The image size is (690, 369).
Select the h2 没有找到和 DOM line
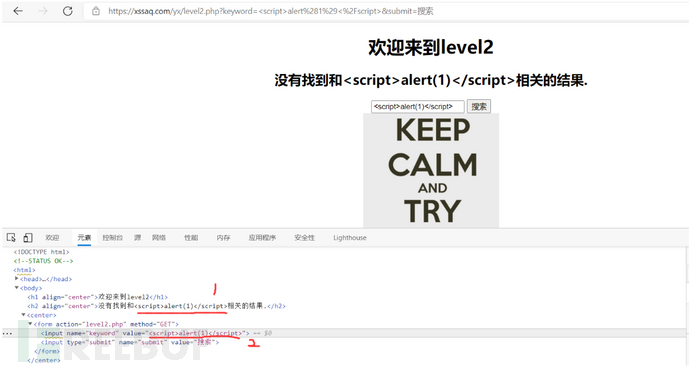(156, 306)
